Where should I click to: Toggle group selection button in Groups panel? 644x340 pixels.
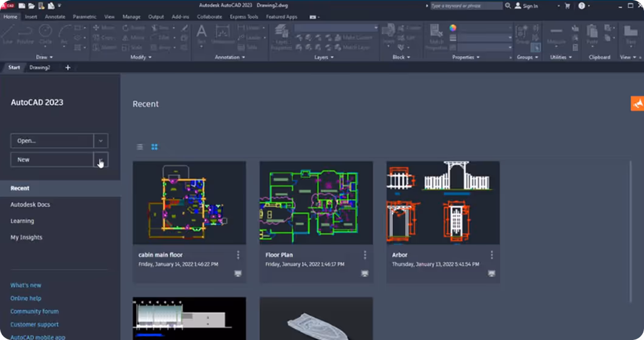pos(536,47)
